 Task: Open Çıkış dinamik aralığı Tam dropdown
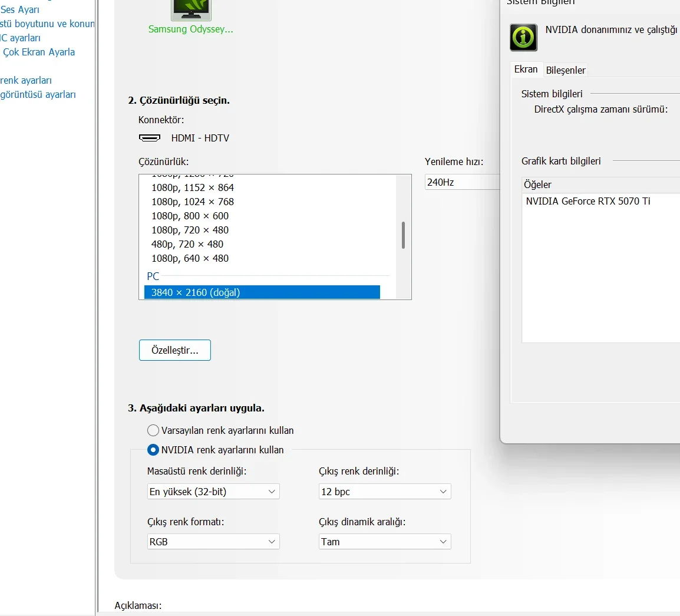click(x=385, y=541)
